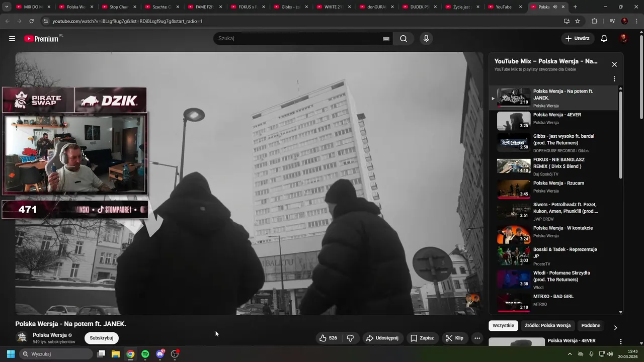Open Spotify from the taskbar
Screen dimensions: 644x362
coord(145,354)
